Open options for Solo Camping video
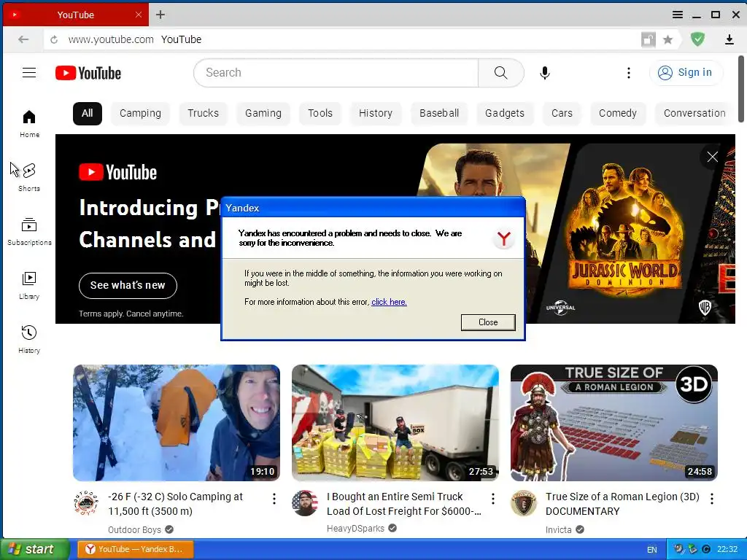The width and height of the screenshot is (747, 560). pos(274,499)
